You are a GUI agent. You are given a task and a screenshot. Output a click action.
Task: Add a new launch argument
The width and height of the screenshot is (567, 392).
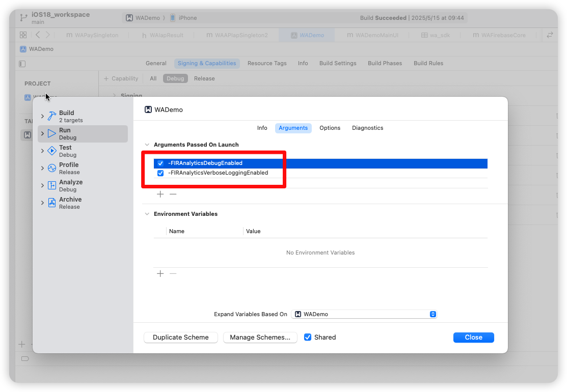pos(160,194)
